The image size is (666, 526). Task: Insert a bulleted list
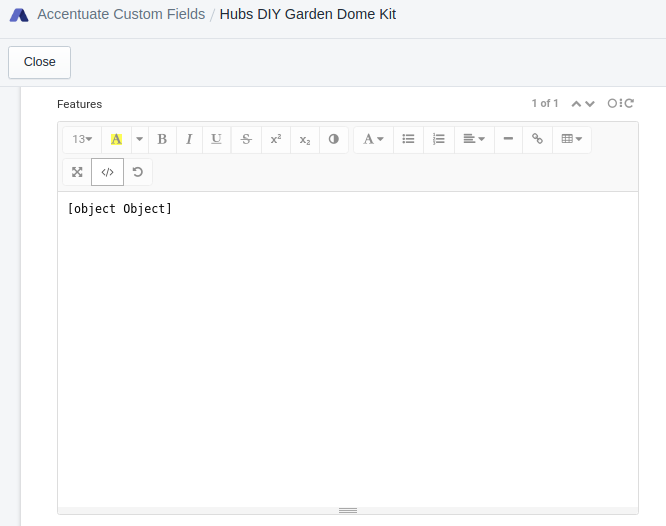pyautogui.click(x=408, y=139)
